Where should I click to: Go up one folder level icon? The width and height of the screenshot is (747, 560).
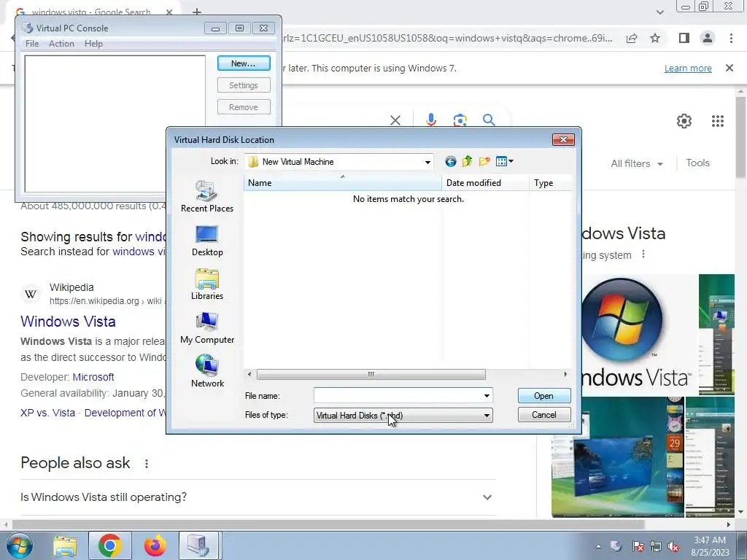(x=468, y=162)
